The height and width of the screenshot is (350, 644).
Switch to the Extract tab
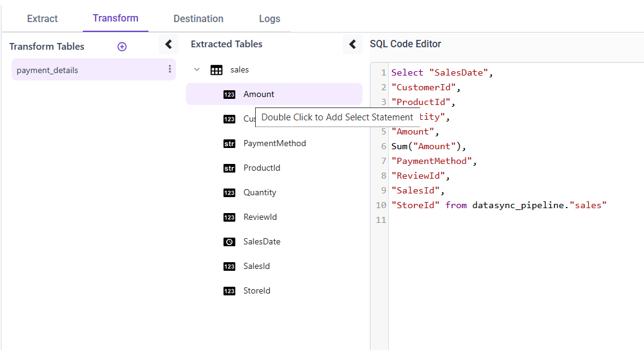coord(42,18)
